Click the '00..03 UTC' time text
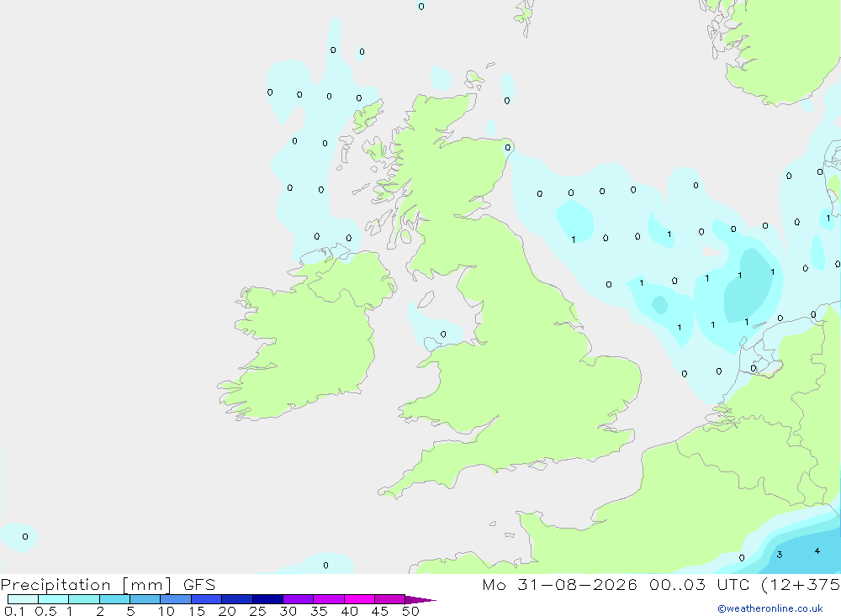The image size is (841, 616). pyautogui.click(x=699, y=584)
